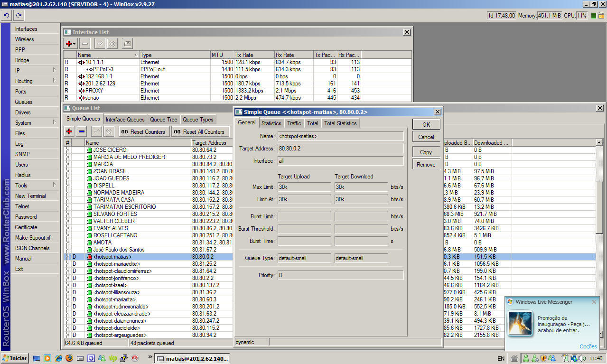Image resolution: width=607 pixels, height=364 pixels.
Task: Open the add-interface dropdown arrow
Action: click(75, 44)
